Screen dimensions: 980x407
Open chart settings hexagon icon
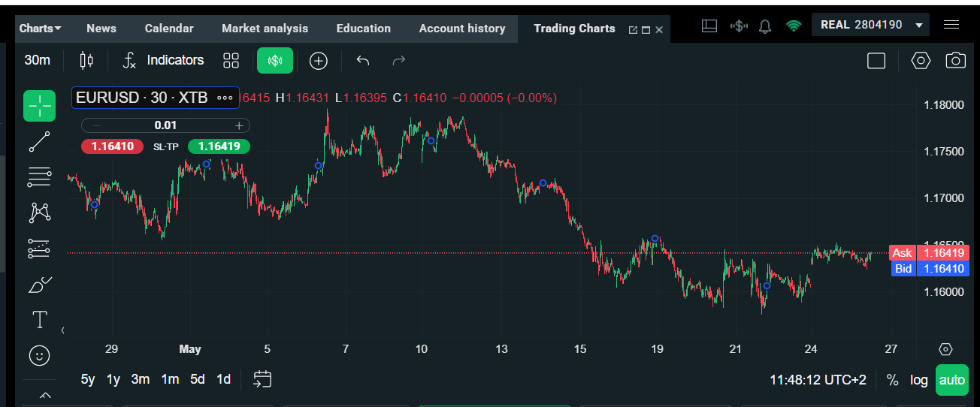click(x=921, y=60)
